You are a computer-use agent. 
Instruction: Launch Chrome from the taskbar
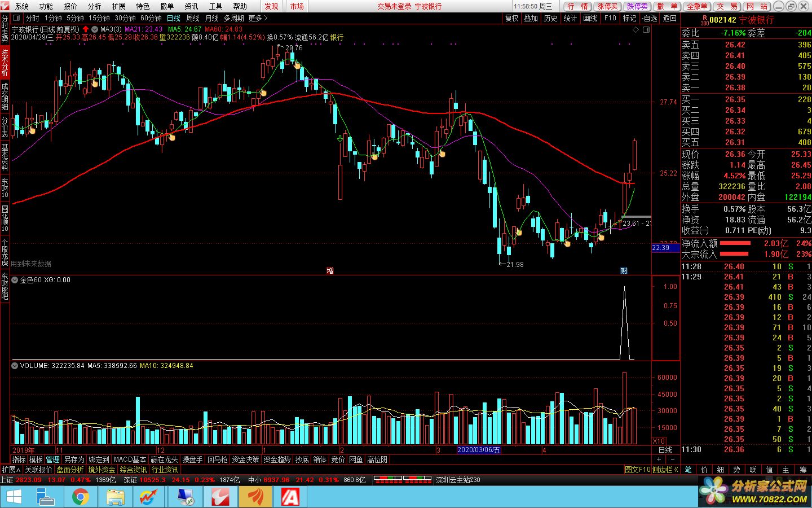click(x=81, y=497)
